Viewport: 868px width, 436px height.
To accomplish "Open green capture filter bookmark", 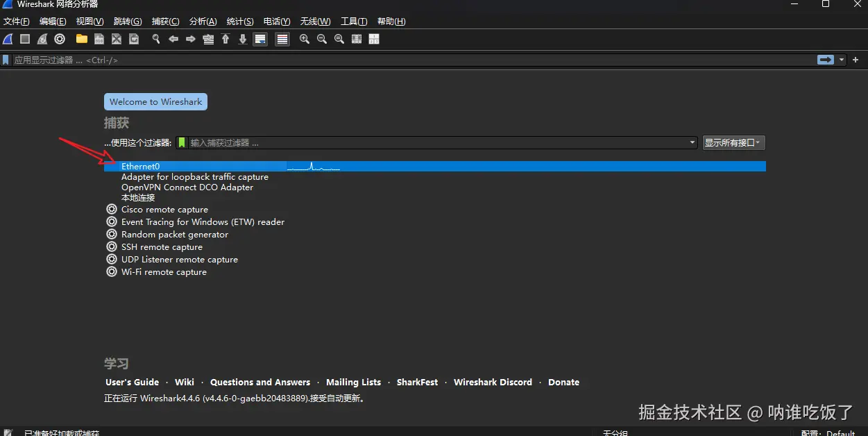I will 182,142.
